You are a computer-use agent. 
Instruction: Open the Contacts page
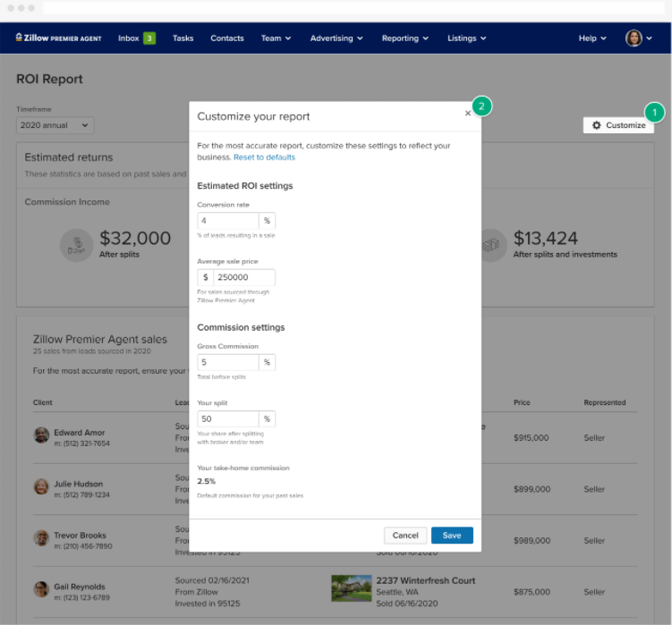227,38
